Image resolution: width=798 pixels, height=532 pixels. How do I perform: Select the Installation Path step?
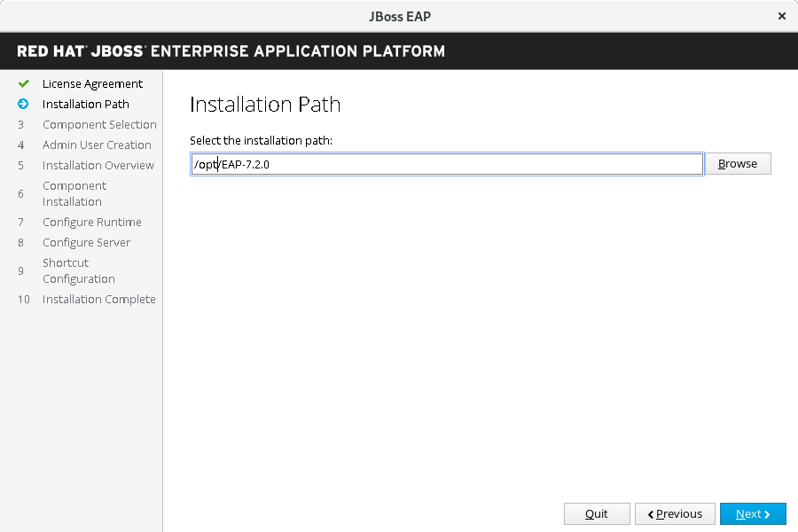86,105
